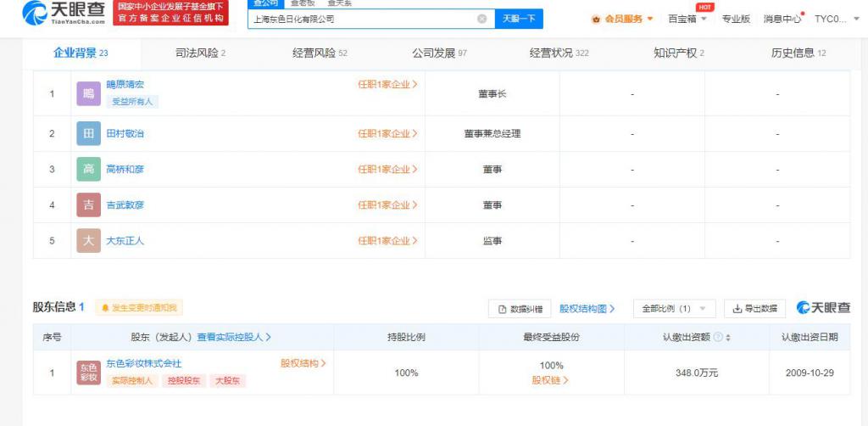
Task: Switch to the 企业背景 tab
Action: [x=81, y=53]
